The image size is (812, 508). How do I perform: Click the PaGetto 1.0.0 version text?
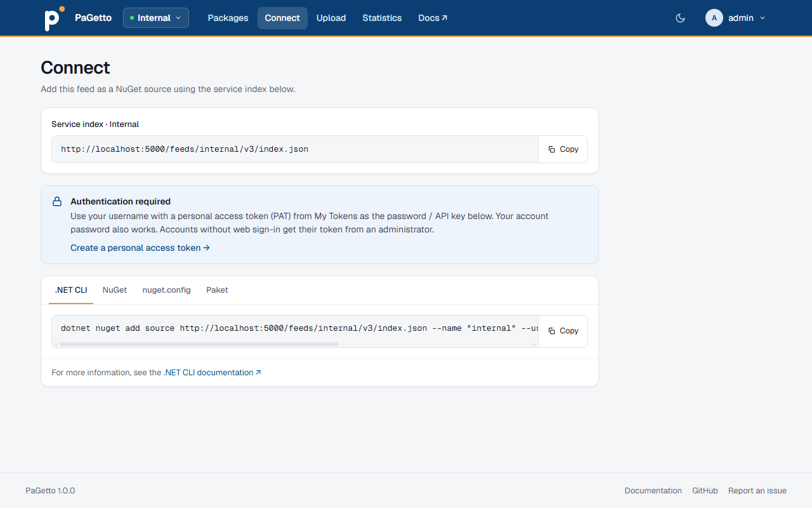click(x=50, y=491)
